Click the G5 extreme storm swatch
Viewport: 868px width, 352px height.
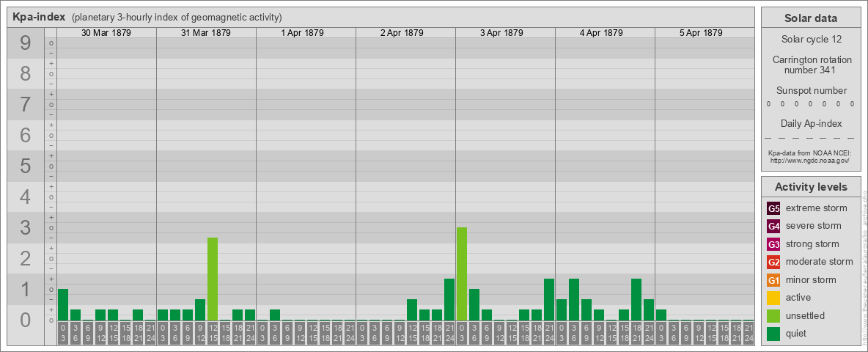pos(773,209)
